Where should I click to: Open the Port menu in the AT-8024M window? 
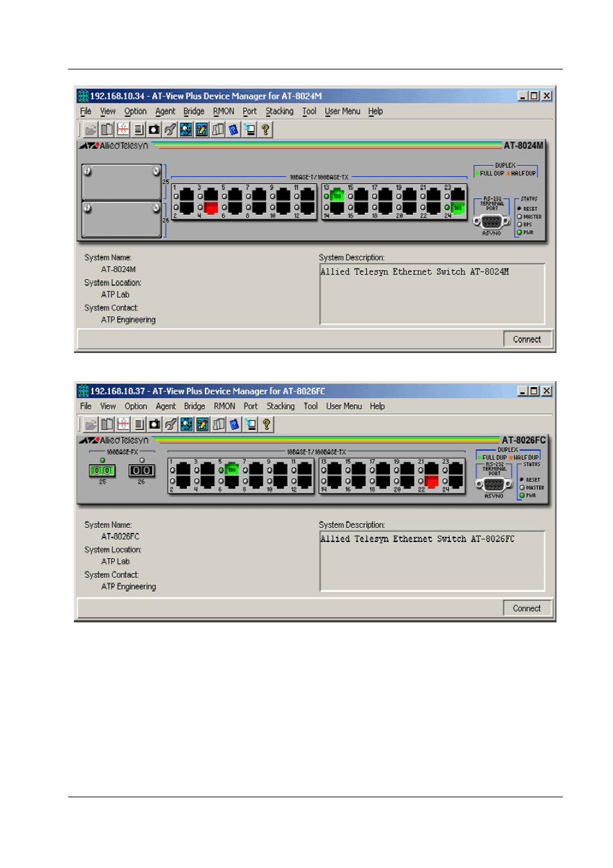coord(249,111)
